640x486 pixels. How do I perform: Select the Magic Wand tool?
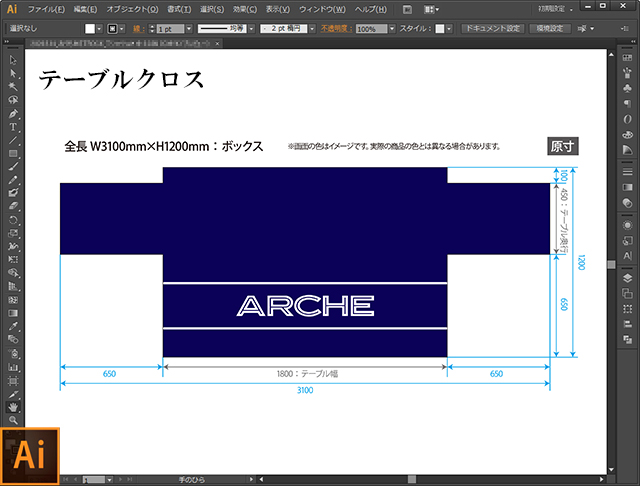point(13,87)
